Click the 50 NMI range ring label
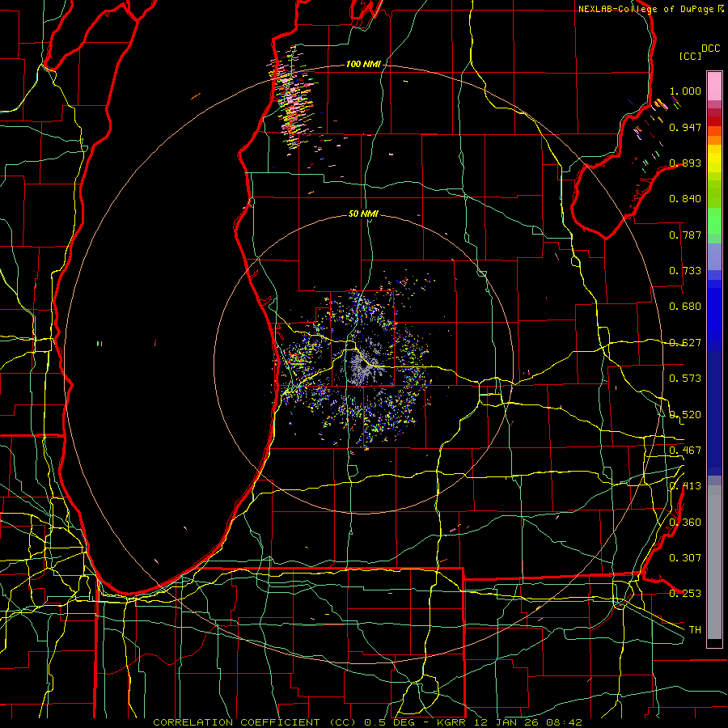The image size is (728, 728). [x=363, y=214]
